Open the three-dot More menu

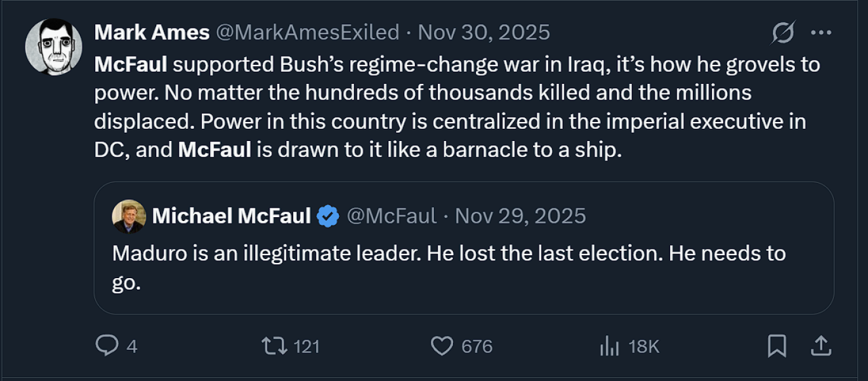(x=821, y=32)
